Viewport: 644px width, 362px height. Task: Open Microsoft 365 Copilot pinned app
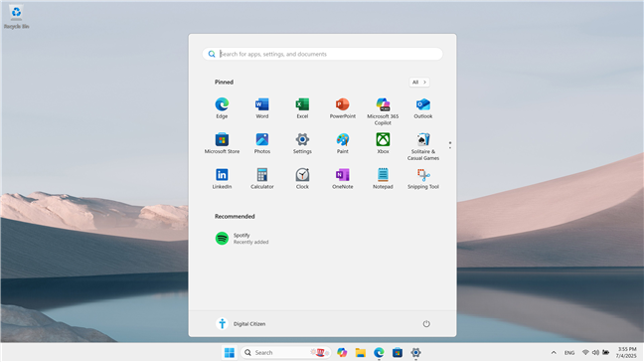pyautogui.click(x=383, y=111)
